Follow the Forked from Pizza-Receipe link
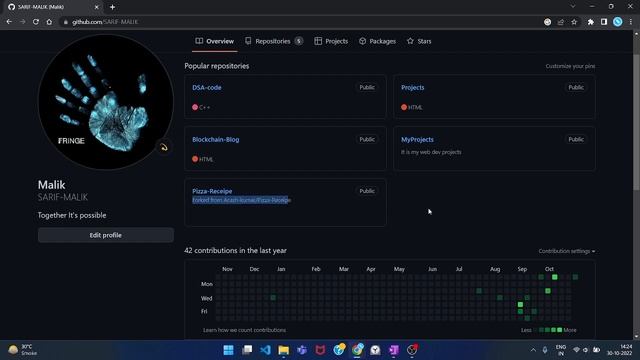 [242, 200]
